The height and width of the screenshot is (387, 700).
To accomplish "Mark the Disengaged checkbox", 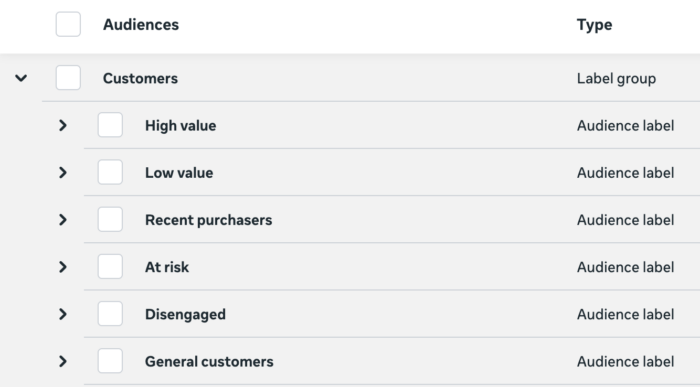I will 110,314.
